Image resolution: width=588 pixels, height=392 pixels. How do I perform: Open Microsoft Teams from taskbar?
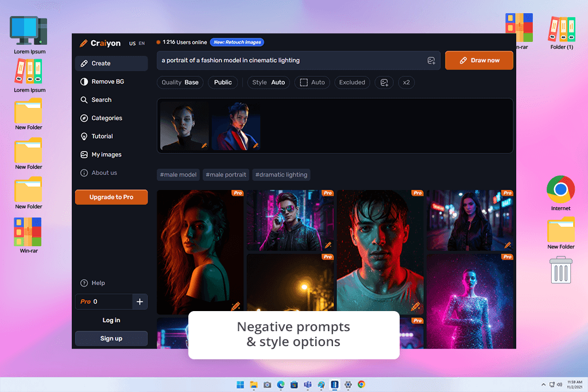[308, 385]
